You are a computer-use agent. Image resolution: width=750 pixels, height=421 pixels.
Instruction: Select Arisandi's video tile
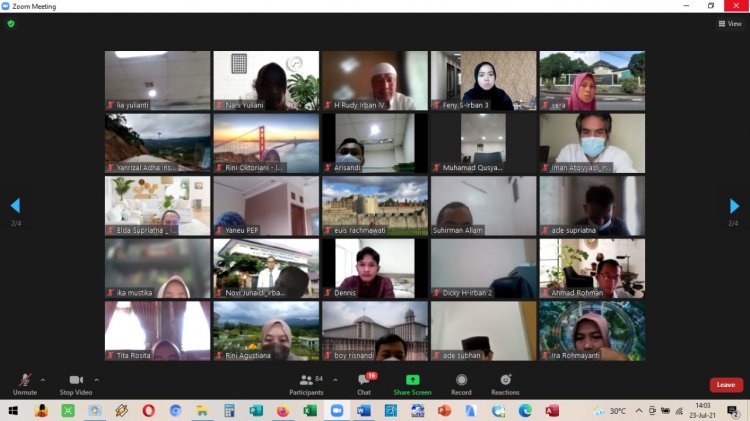tap(375, 143)
